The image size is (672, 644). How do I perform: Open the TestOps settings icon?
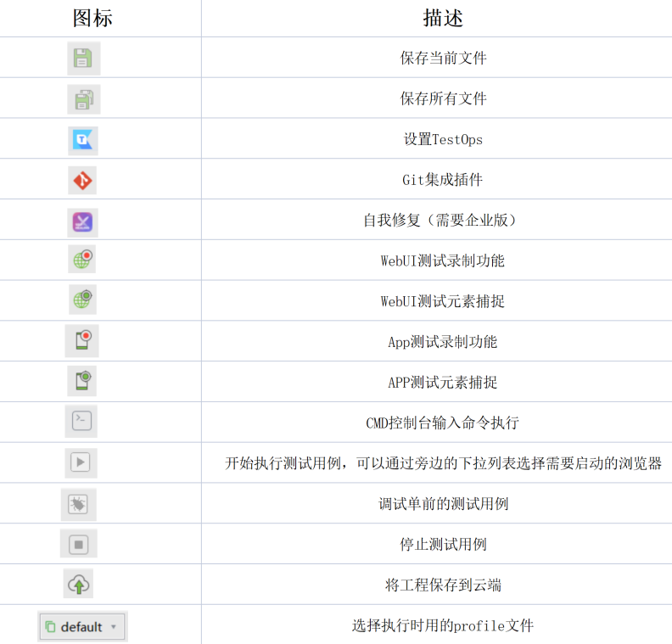[82, 141]
